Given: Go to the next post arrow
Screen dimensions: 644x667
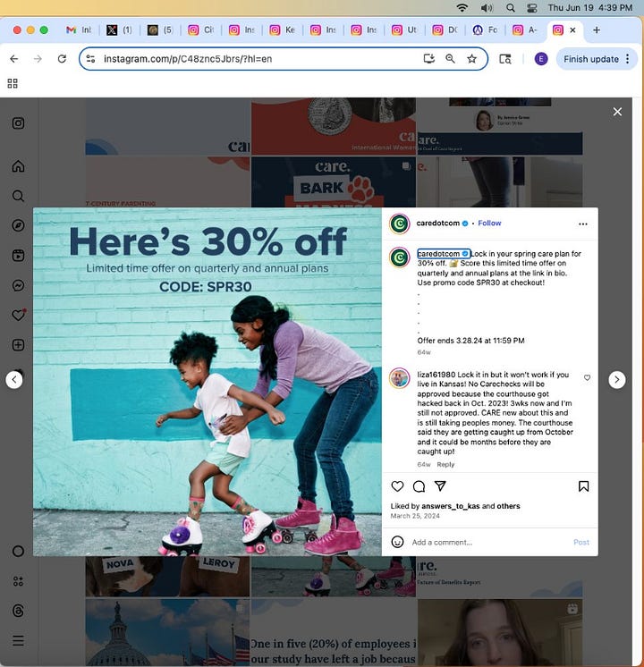Looking at the screenshot, I should (617, 379).
